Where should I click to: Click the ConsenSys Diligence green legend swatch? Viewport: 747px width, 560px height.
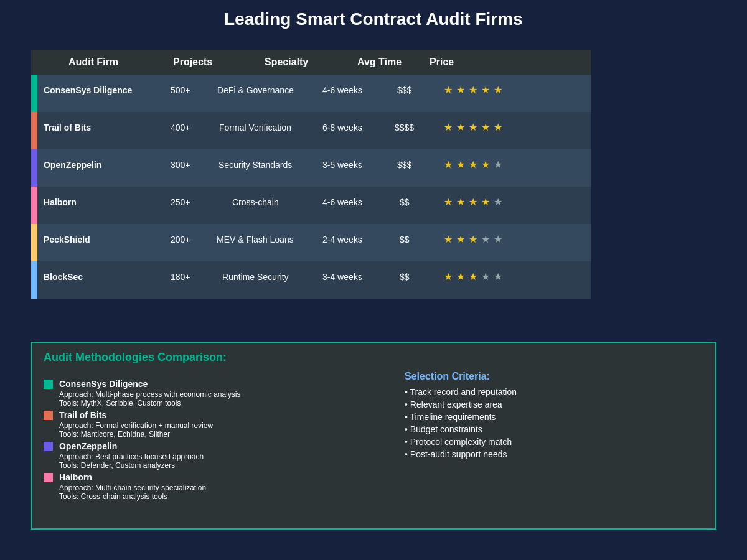tap(48, 384)
